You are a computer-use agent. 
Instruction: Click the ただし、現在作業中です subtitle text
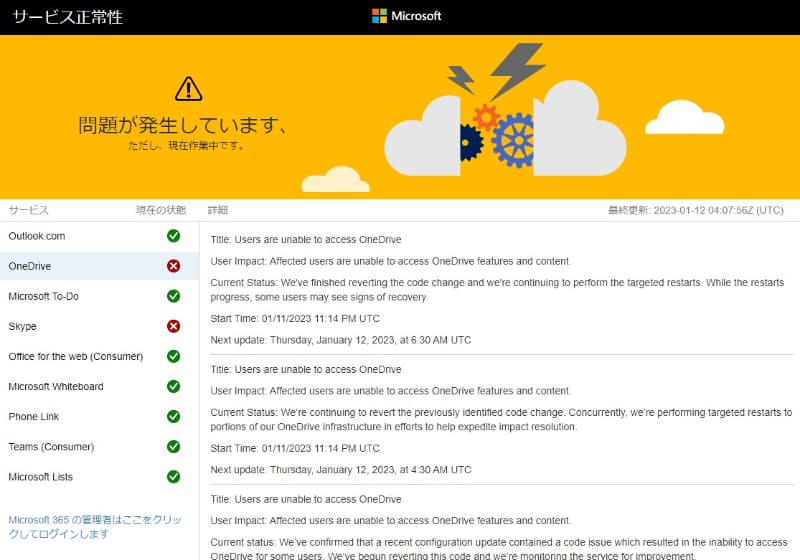[x=187, y=146]
